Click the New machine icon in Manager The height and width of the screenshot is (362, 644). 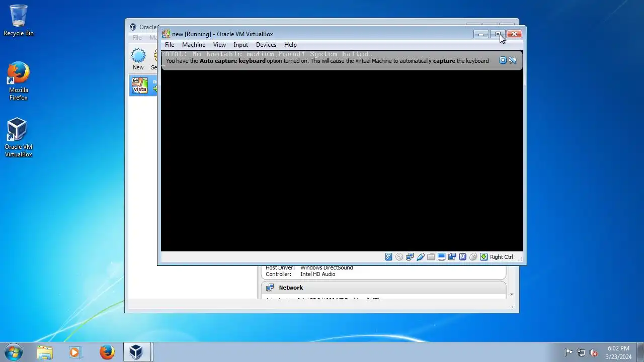(138, 59)
